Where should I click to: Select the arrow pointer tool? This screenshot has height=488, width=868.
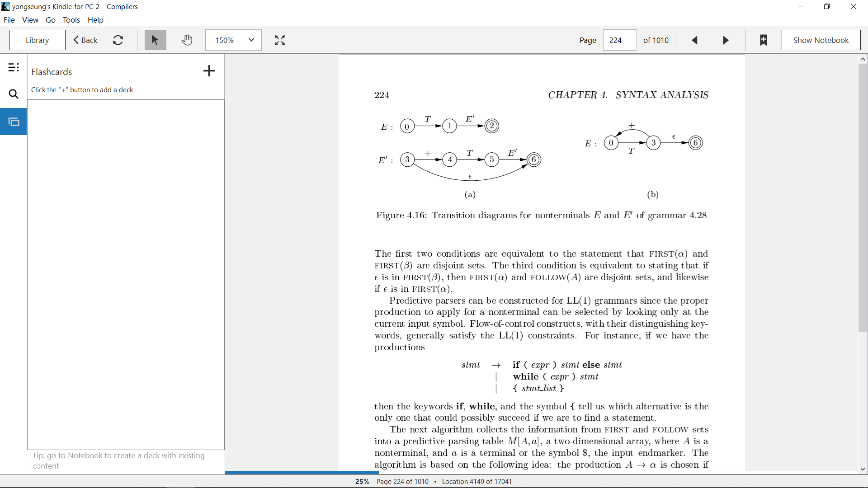tap(155, 40)
